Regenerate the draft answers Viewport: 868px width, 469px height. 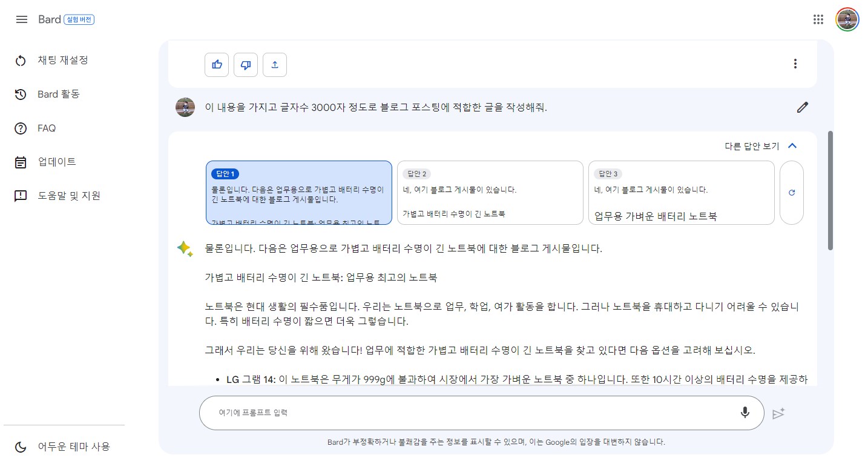tap(791, 192)
